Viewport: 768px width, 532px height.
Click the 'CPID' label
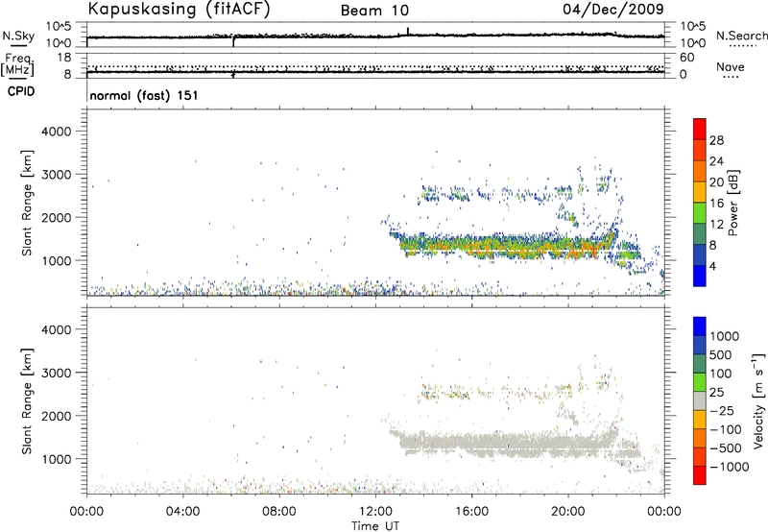click(21, 91)
